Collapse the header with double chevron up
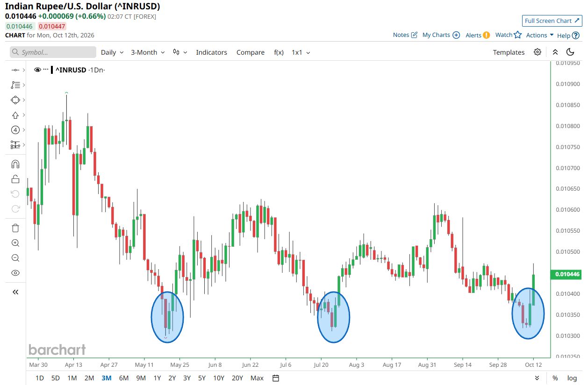Image resolution: width=588 pixels, height=385 pixels. [555, 52]
